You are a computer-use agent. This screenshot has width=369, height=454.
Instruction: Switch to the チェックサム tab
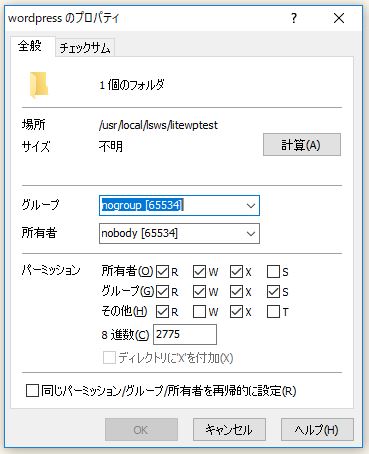(x=85, y=48)
